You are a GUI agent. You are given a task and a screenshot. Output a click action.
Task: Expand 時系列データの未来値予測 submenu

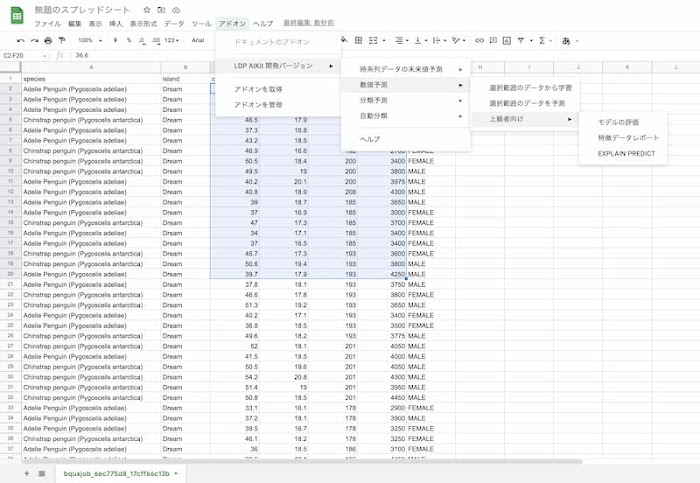click(405, 69)
